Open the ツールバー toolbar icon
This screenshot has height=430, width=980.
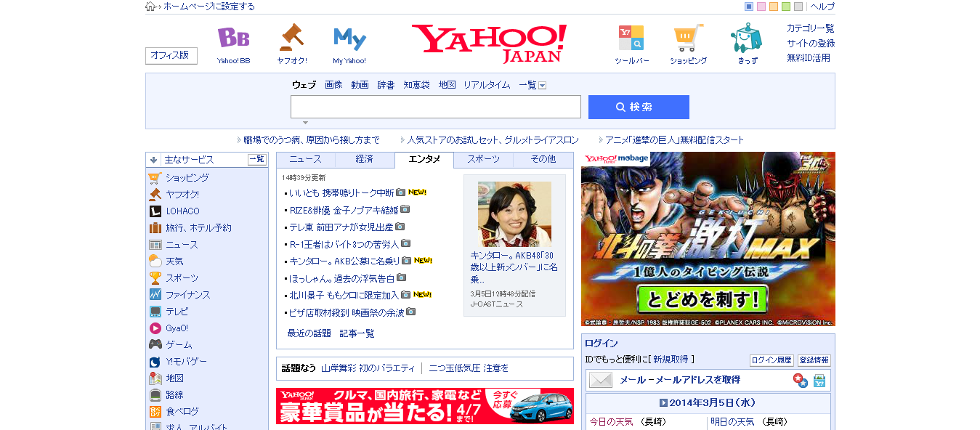click(x=631, y=38)
